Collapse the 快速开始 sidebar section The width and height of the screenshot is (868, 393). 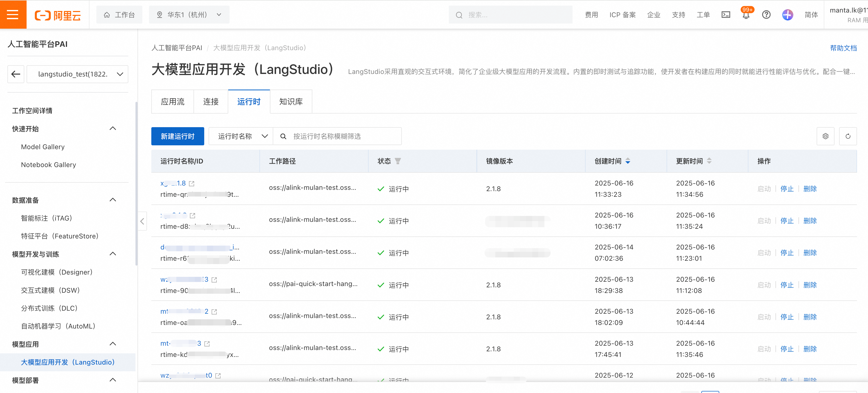click(113, 128)
